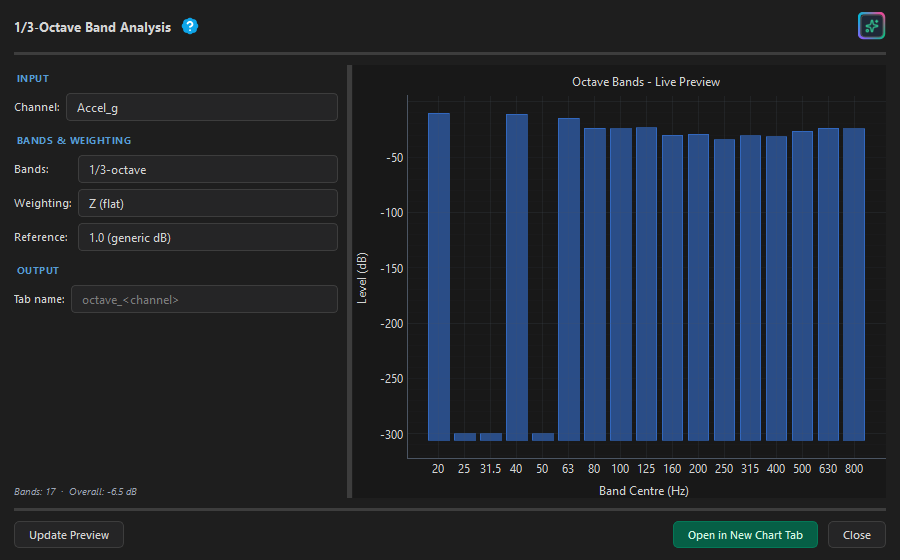The width and height of the screenshot is (900, 560).
Task: Click the 'BANDS & WEIGHTING' section header
Action: 73,141
